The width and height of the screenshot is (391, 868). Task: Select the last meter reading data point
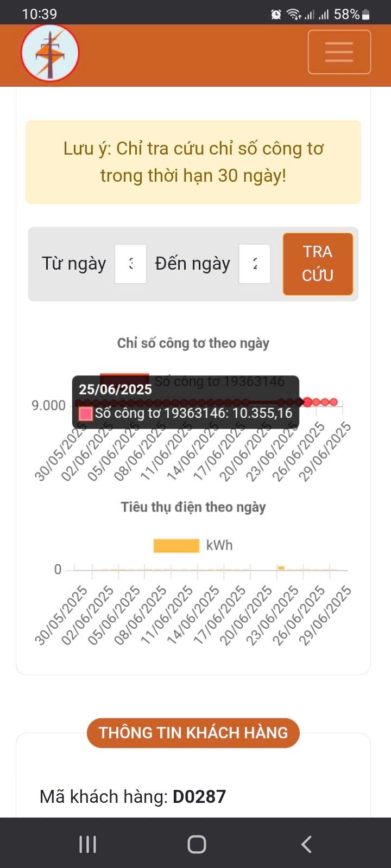coord(333,402)
